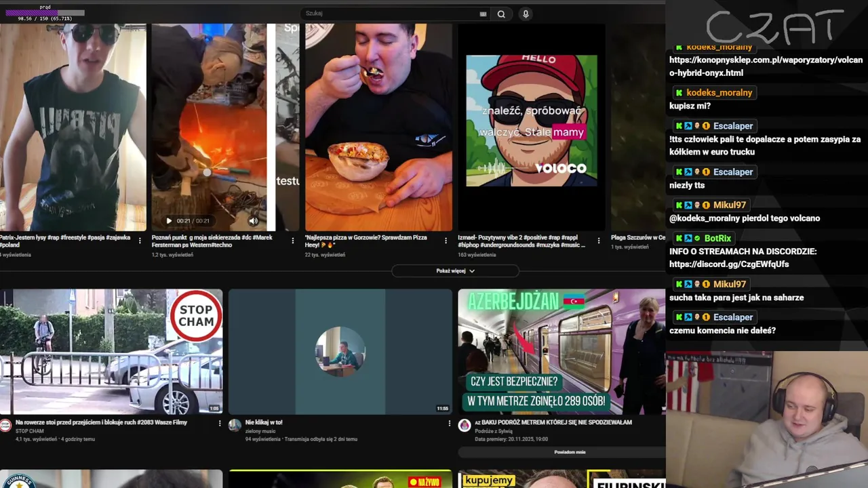
Task: Open options menu for Nie klikaj w to! video
Action: coord(449,423)
